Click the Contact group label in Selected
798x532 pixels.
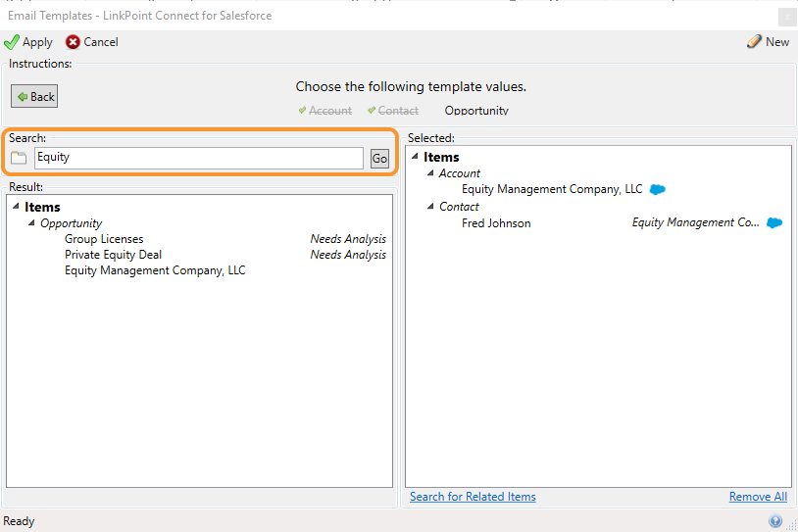click(x=459, y=207)
